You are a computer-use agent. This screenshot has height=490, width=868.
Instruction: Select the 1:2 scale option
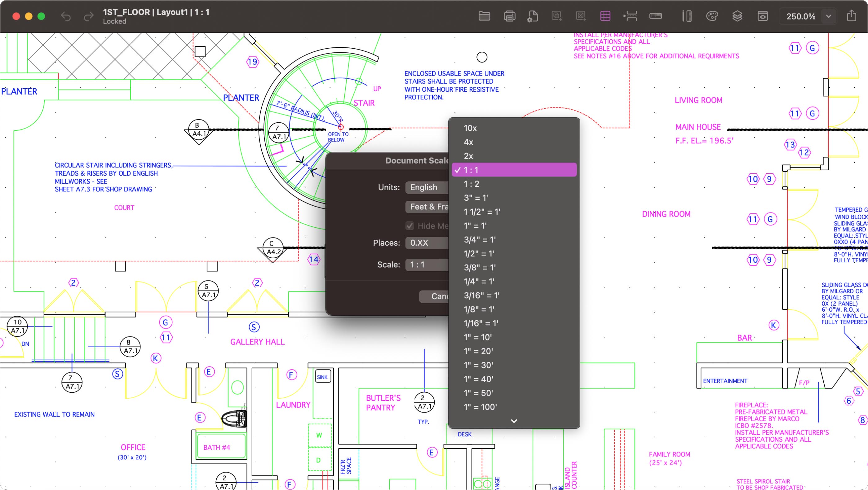471,184
